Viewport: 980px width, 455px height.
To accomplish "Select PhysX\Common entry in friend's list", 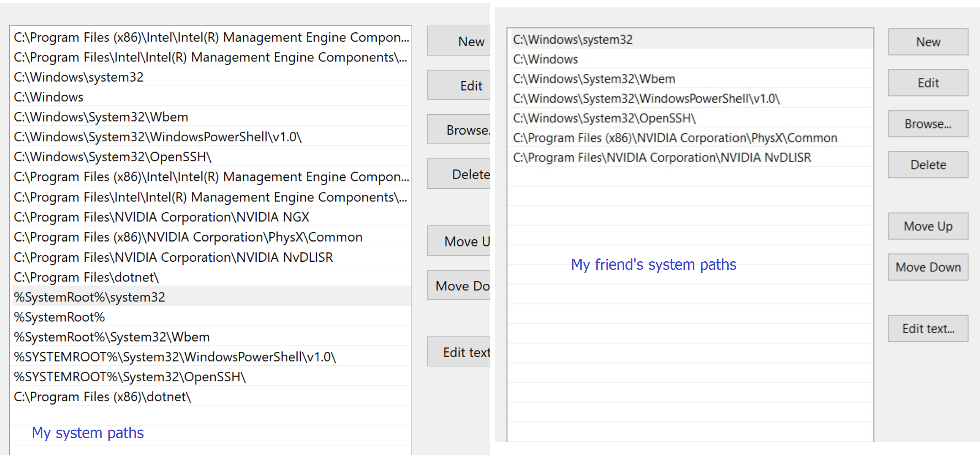I will coord(675,138).
